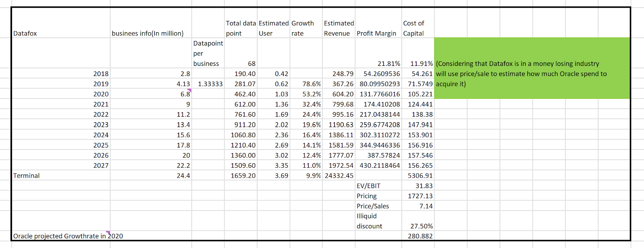Screen dimensions: 644x248
Task: Select the 131.7766016 cell
Action: (x=378, y=94)
